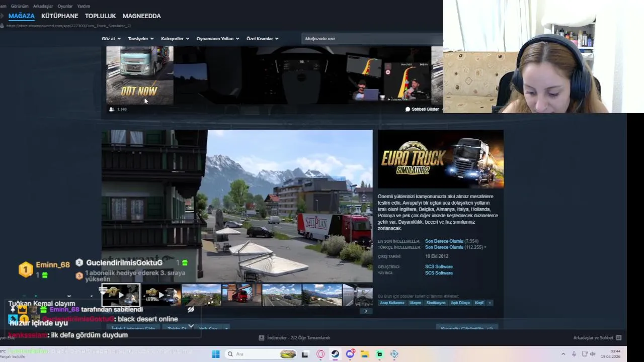
Task: Click the last blue-green taskbar app icon
Action: pyautogui.click(x=394, y=354)
